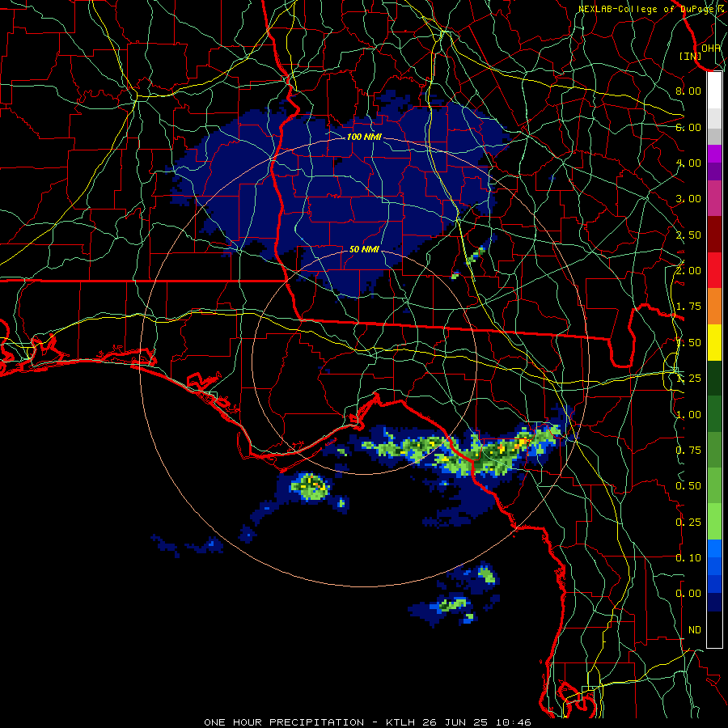Click the white 8.00 inch legend swatch
Screen dimensions: 728x728
click(x=714, y=91)
